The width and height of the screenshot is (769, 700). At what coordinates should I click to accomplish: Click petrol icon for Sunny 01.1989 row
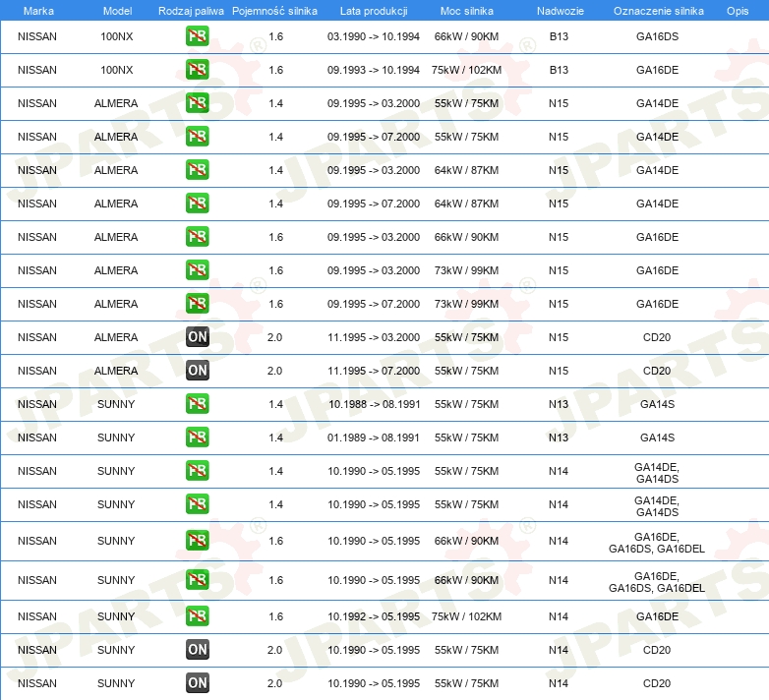tap(197, 437)
